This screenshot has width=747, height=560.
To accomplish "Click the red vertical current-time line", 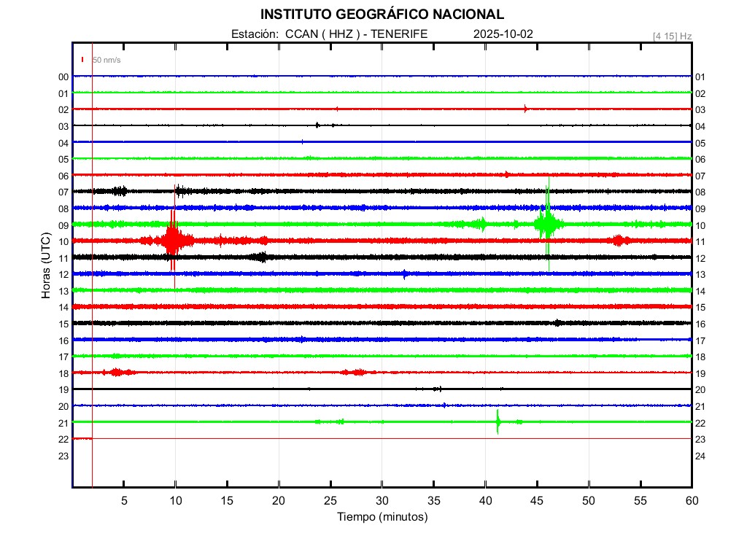I will click(x=93, y=292).
